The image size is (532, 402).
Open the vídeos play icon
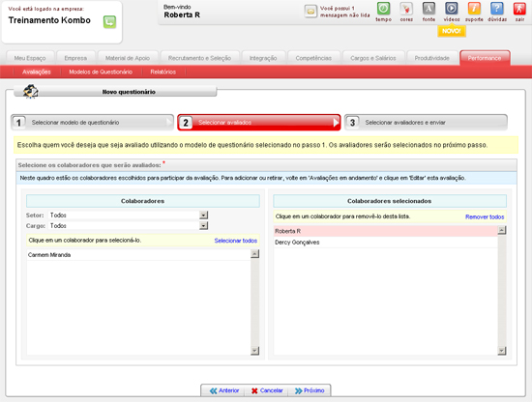click(452, 9)
